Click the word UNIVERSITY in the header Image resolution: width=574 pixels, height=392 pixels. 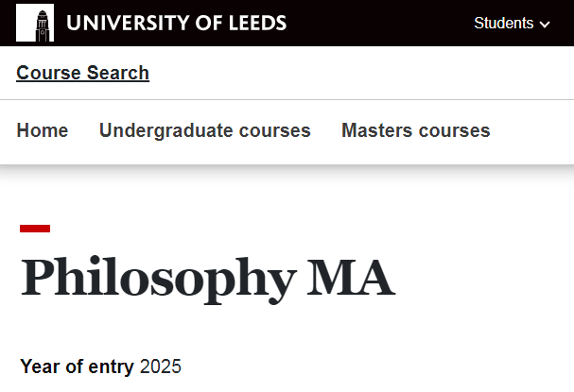pyautogui.click(x=128, y=23)
